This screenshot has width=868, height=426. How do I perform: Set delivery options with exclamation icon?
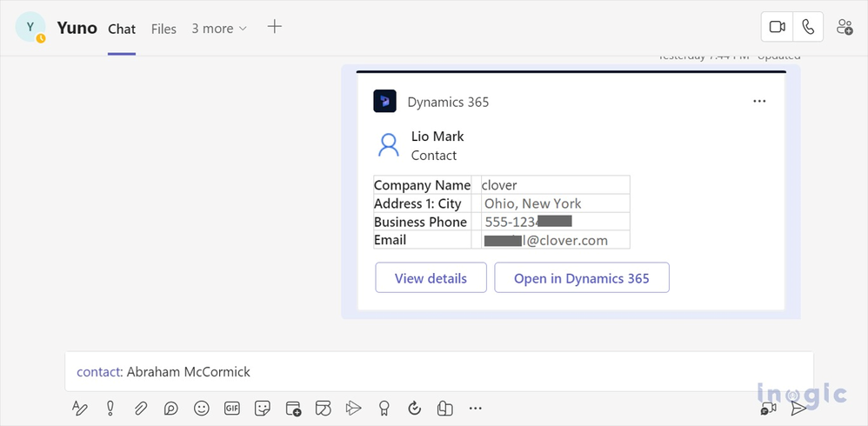coord(110,409)
